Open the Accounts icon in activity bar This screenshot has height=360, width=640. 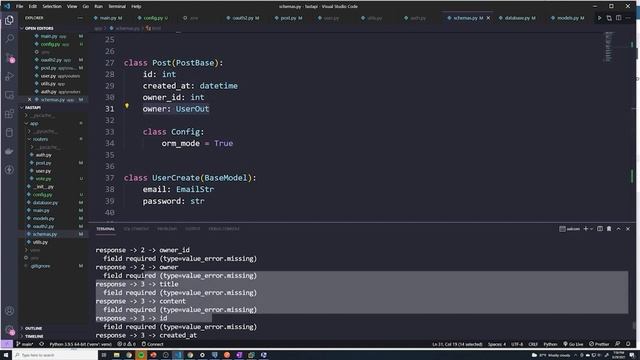pyautogui.click(x=9, y=311)
